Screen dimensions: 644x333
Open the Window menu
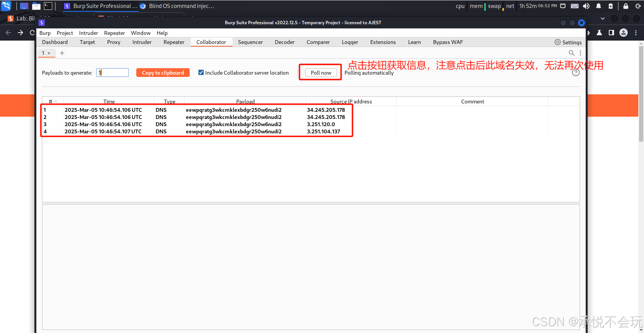point(141,33)
